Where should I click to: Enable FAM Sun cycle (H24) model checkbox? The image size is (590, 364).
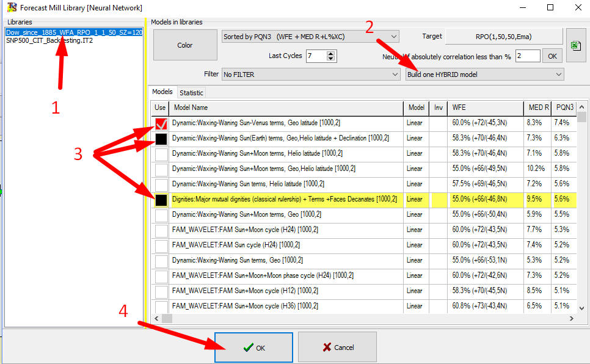(161, 245)
